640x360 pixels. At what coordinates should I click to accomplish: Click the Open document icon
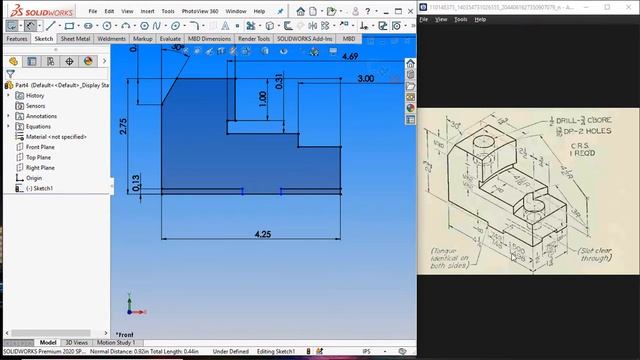331,11
